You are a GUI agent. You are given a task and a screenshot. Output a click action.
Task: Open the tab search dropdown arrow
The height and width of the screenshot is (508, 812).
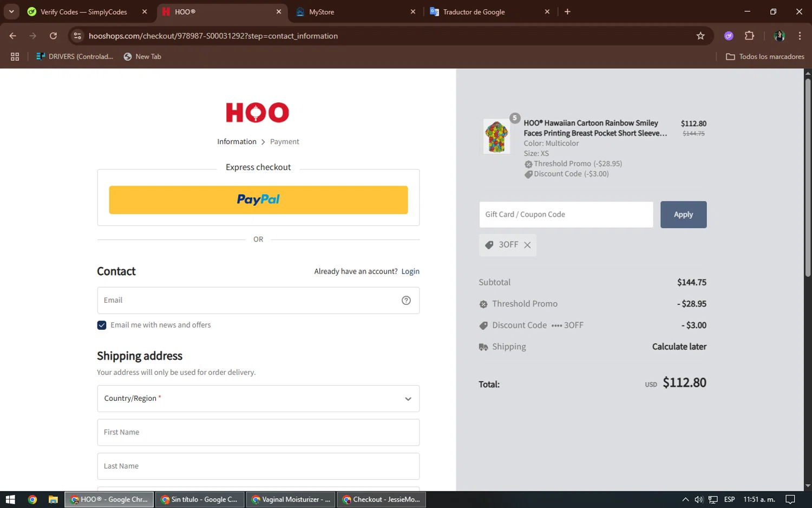(x=11, y=11)
